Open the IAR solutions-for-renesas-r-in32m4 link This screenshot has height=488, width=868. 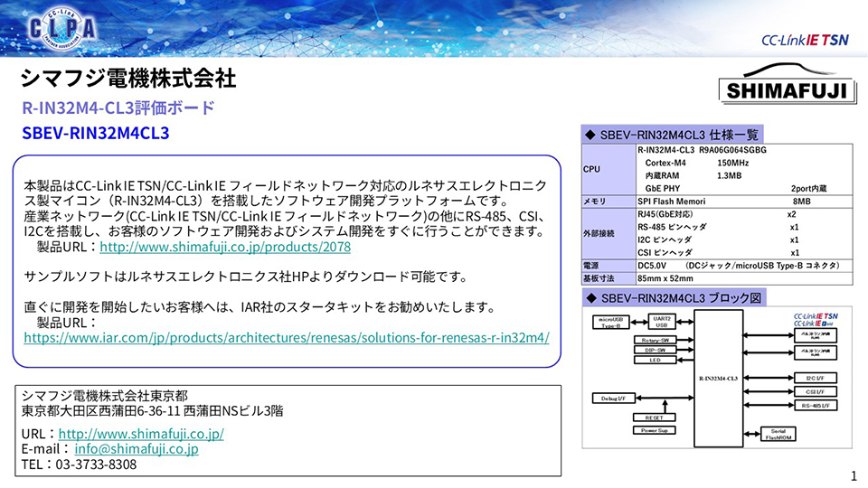tap(287, 337)
